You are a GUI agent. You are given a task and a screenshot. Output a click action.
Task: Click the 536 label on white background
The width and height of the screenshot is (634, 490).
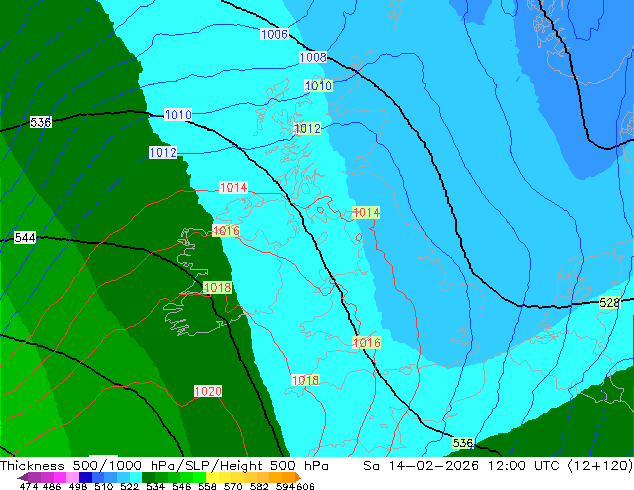40,122
